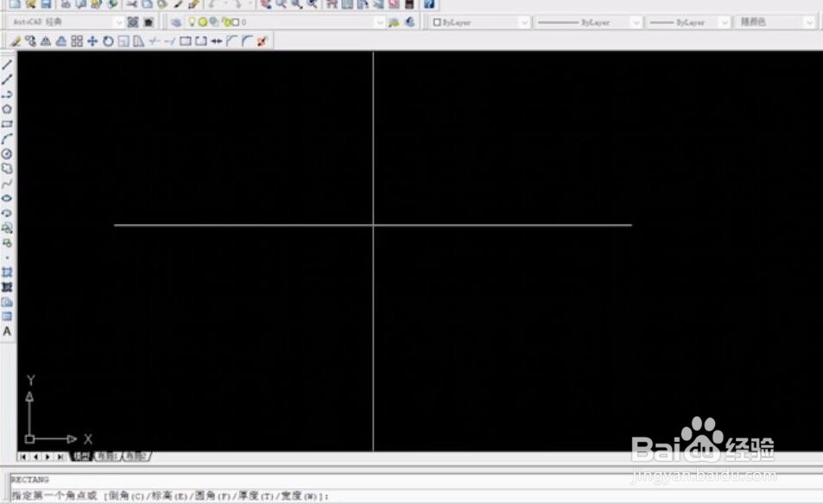Click layer 0 color swatch

click(x=235, y=22)
